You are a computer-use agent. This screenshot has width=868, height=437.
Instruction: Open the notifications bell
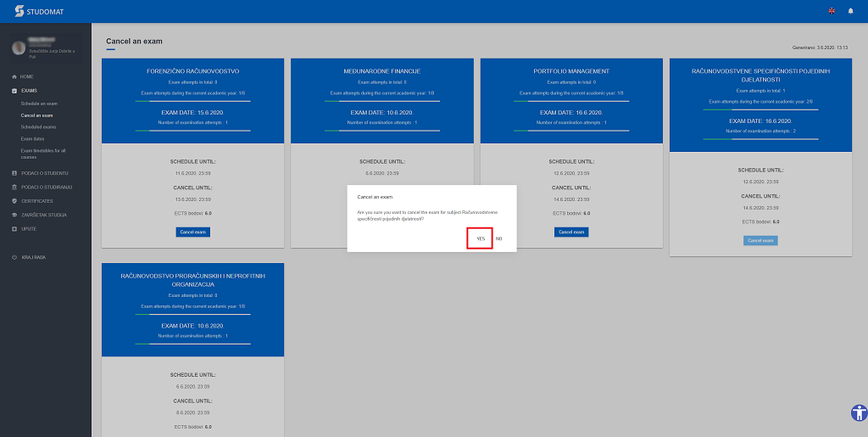tap(850, 11)
